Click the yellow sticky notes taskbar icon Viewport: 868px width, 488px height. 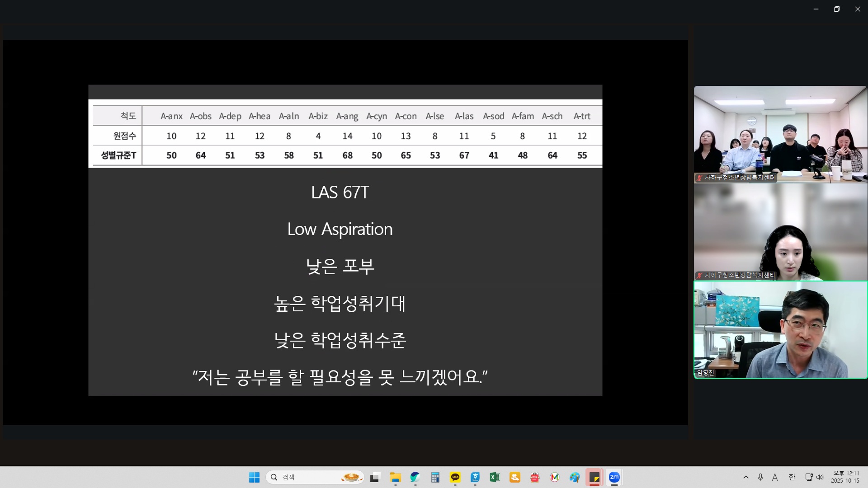coord(594,477)
